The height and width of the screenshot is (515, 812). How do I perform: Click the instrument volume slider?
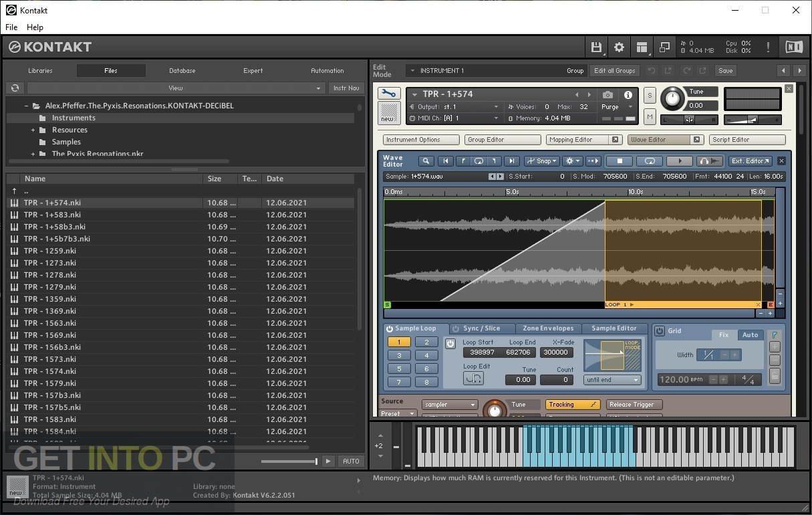point(752,120)
